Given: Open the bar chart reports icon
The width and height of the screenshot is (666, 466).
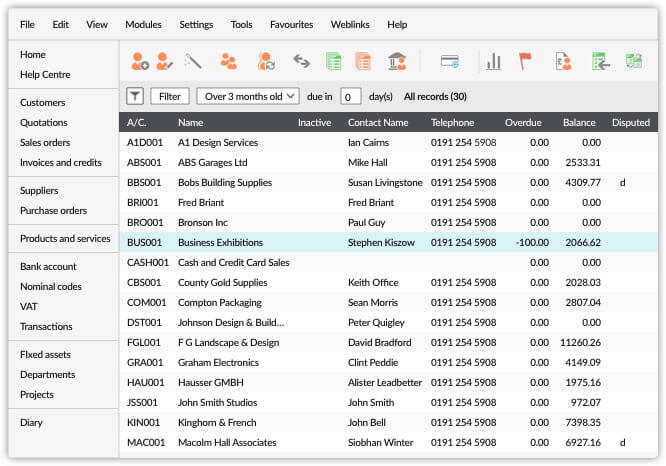Looking at the screenshot, I should [494, 62].
